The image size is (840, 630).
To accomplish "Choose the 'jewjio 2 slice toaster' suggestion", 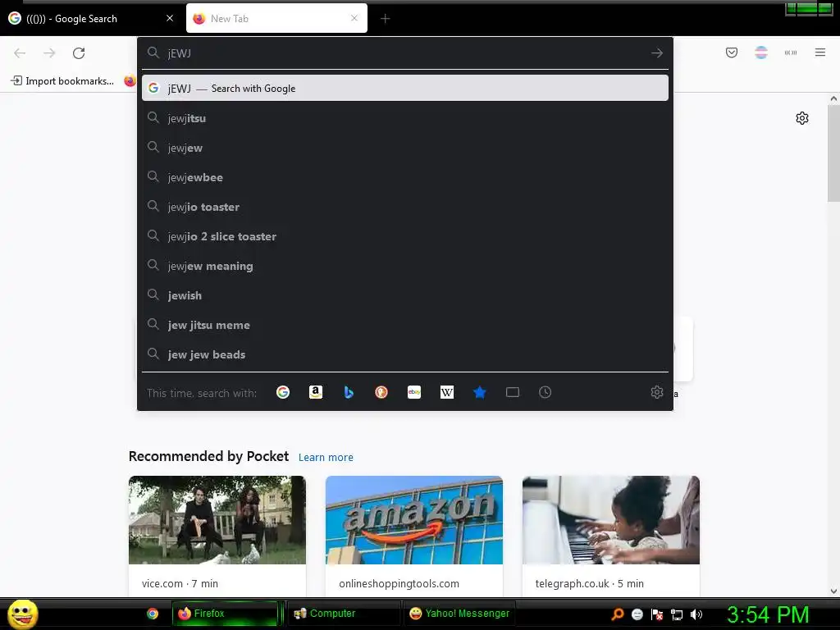I will click(405, 235).
